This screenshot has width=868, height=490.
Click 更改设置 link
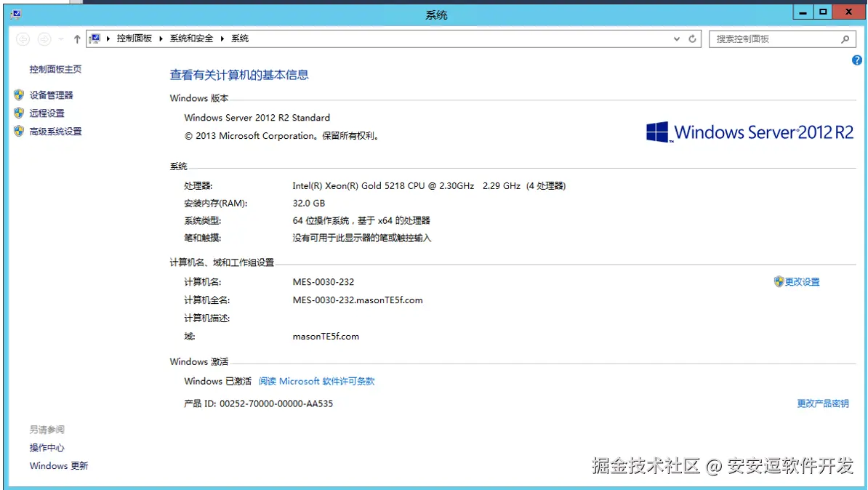[x=802, y=281]
